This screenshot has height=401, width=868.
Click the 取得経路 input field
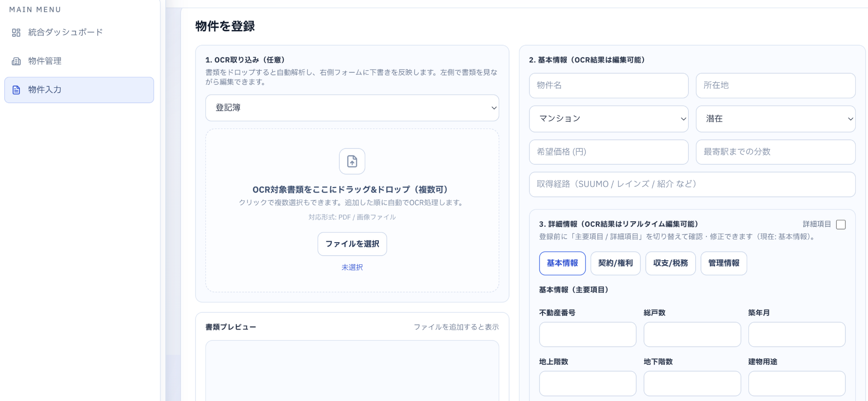pyautogui.click(x=692, y=184)
